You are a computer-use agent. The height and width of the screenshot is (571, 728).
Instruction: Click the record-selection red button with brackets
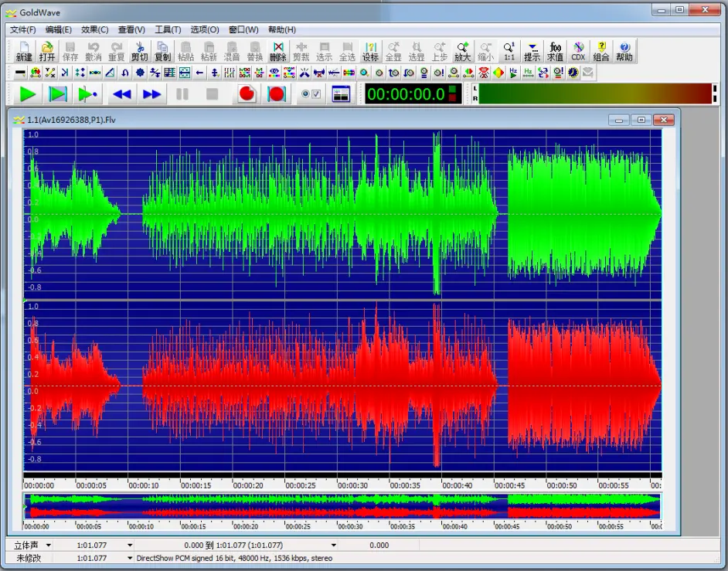[276, 94]
